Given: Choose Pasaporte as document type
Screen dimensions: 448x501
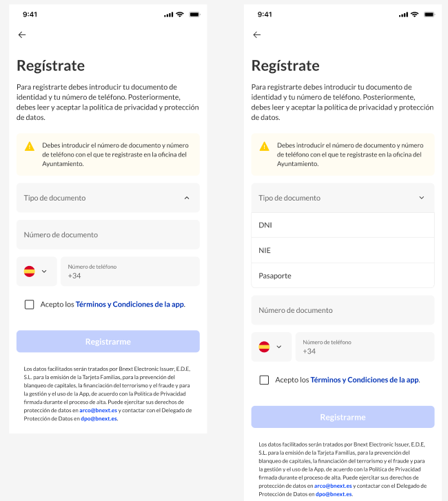Looking at the screenshot, I should click(343, 276).
